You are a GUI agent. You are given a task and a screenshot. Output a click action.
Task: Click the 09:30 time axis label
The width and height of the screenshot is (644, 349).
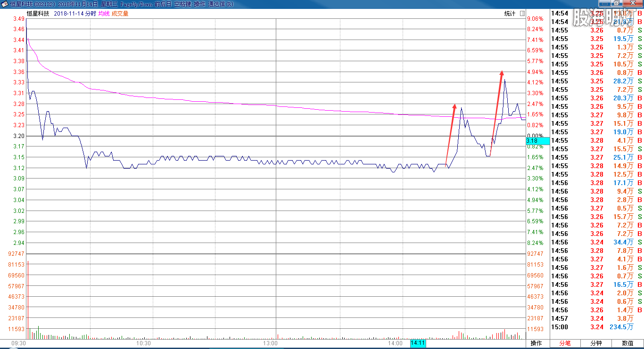(x=18, y=344)
